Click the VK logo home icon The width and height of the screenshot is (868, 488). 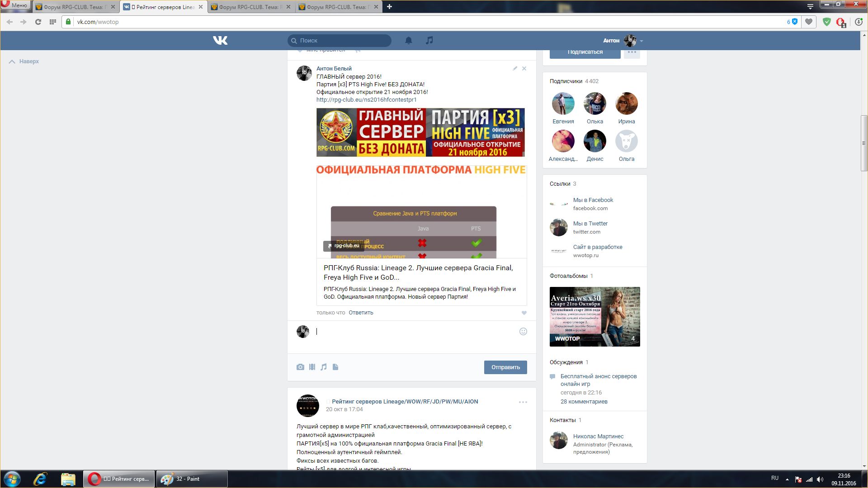(220, 41)
